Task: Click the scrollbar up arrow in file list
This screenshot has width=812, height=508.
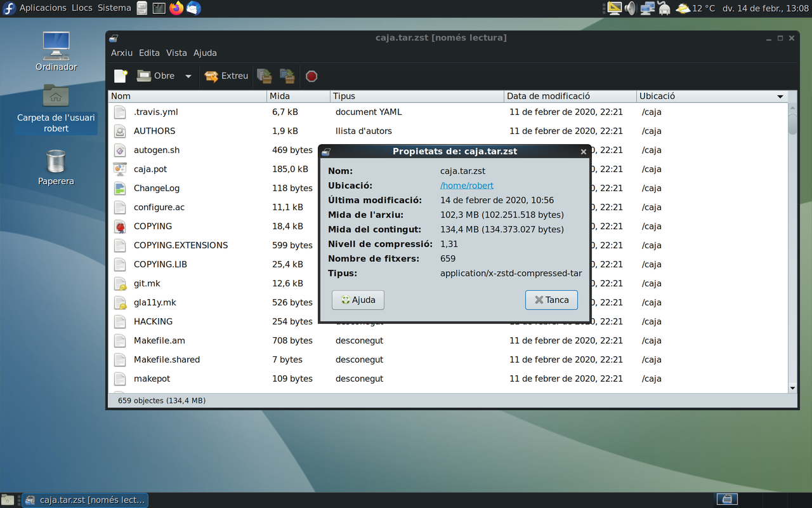Action: coord(792,107)
